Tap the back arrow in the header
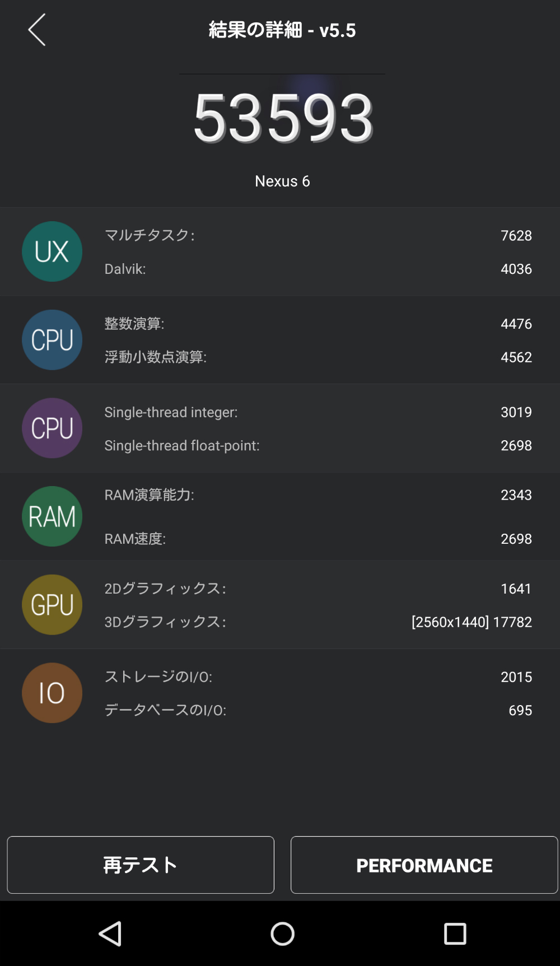Viewport: 560px width, 966px height. coord(36,30)
